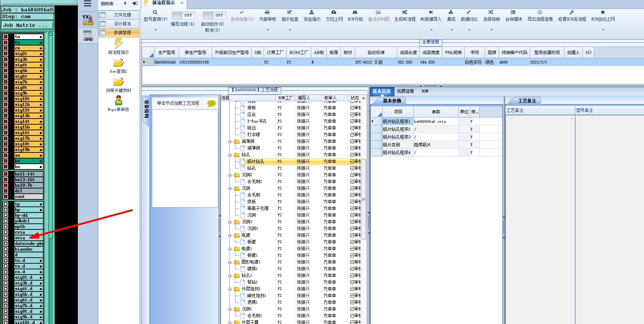The height and width of the screenshot is (324, 644).
Task: Toggle the checkbox for layer ts
Action: point(6,42)
